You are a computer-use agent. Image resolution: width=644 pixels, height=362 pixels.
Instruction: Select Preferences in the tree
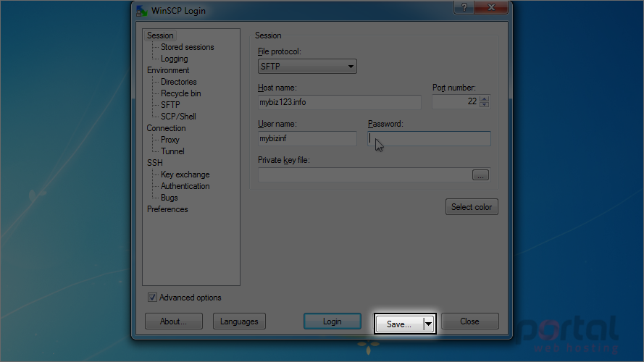point(167,209)
